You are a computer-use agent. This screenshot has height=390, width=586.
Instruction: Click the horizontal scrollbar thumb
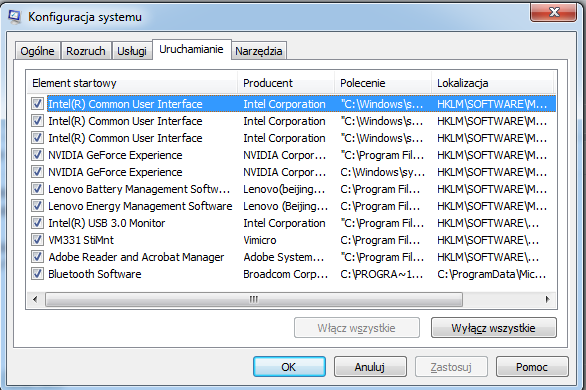click(x=254, y=299)
